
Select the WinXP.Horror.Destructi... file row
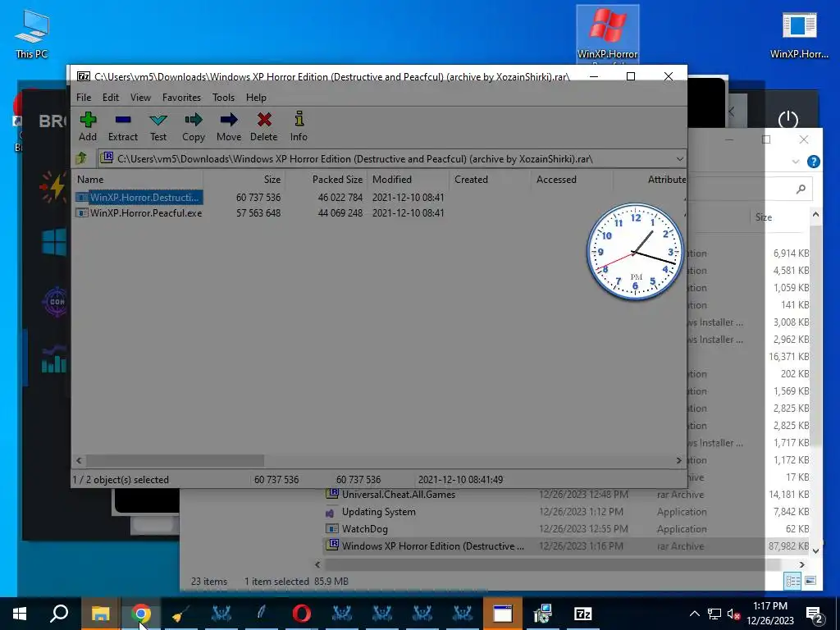tap(139, 197)
